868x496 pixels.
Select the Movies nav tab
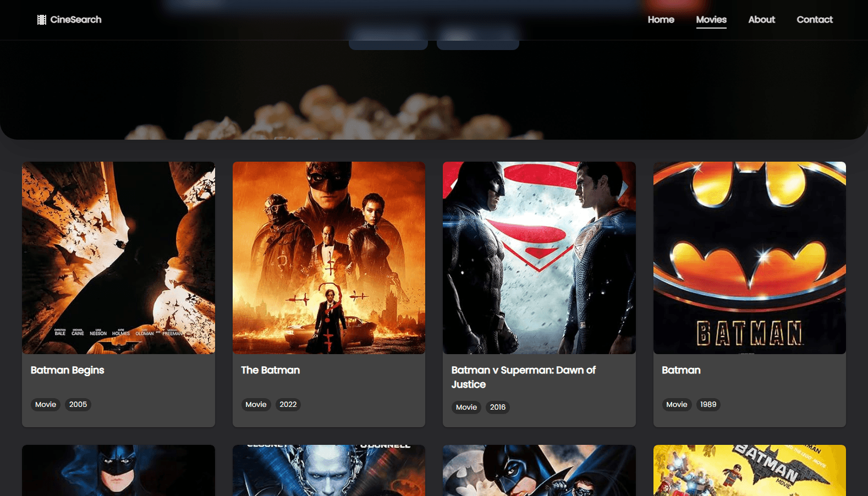tap(711, 20)
